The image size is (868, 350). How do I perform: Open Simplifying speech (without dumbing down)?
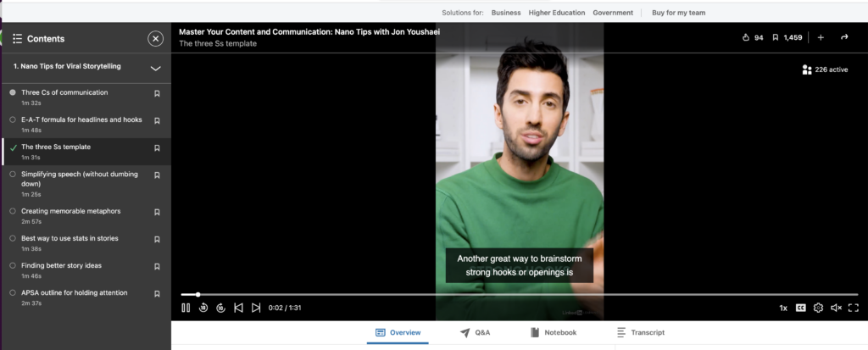79,179
